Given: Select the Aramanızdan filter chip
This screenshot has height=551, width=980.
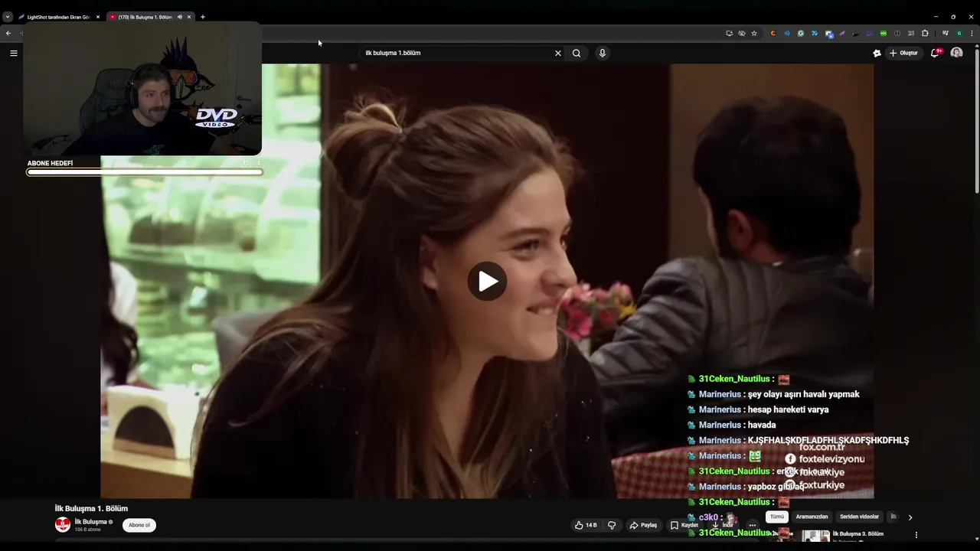Looking at the screenshot, I should click(812, 517).
